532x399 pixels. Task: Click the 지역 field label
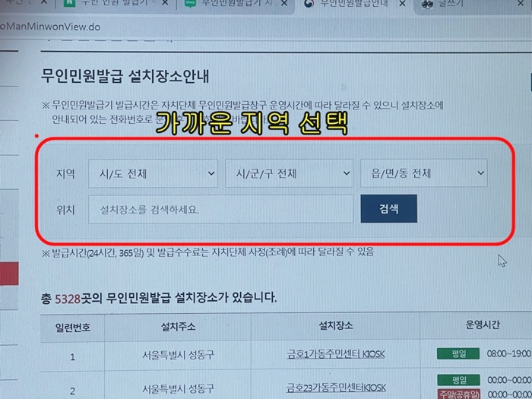[x=65, y=174]
